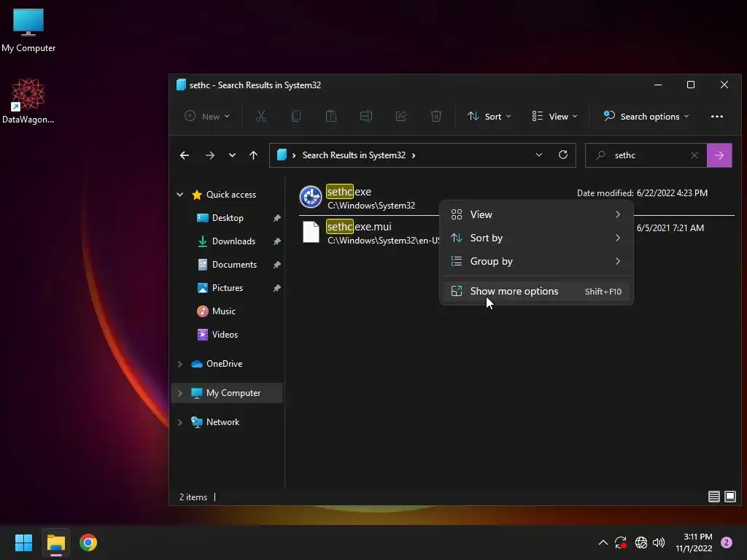Click the Cut scissors icon in toolbar
The image size is (747, 560).
261,116
